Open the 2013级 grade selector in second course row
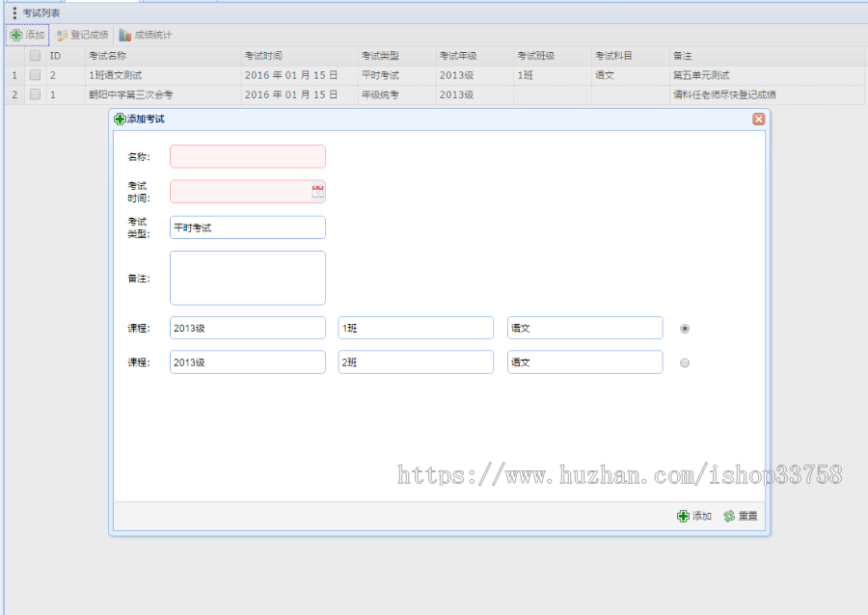Image resolution: width=868 pixels, height=615 pixels. pyautogui.click(x=246, y=361)
